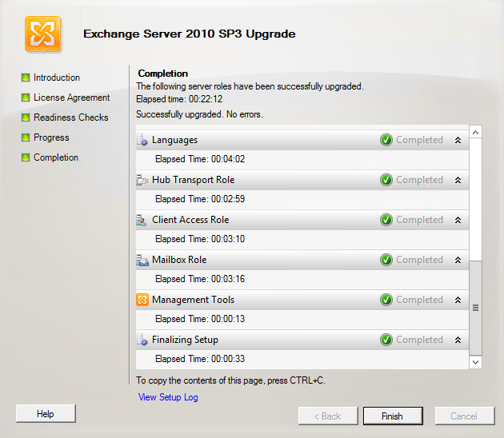Screen dimensions: 504x438
Task: Click Completed status for Finalizing Setup
Action: pos(419,340)
